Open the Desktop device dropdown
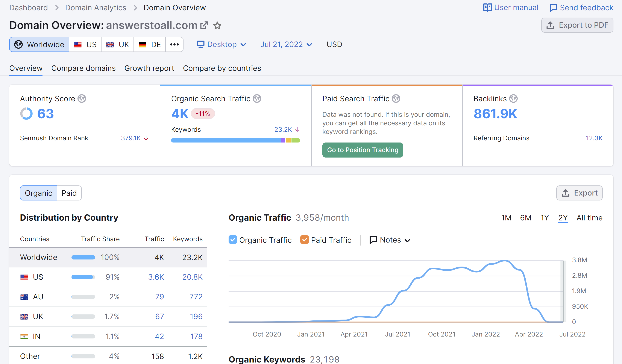Image resolution: width=622 pixels, height=364 pixels. point(221,44)
